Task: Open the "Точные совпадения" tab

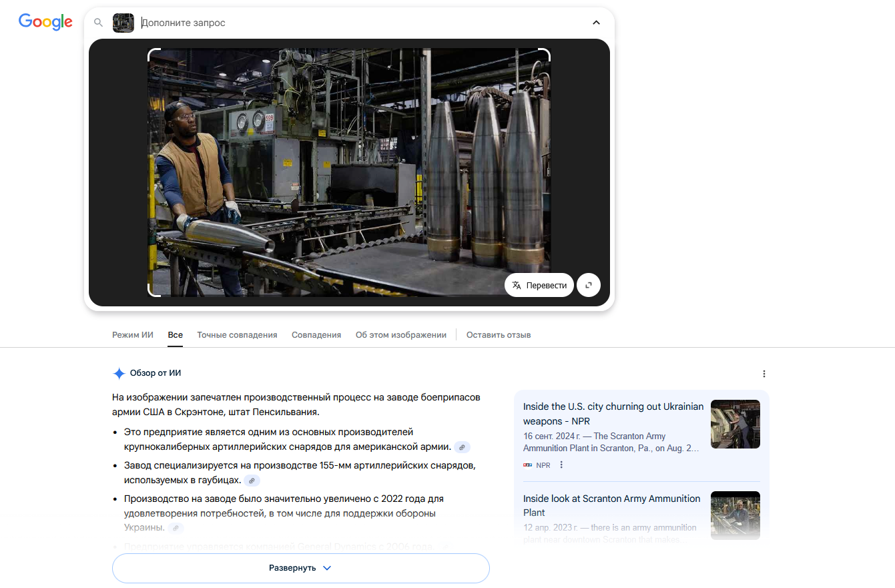Action: [237, 335]
